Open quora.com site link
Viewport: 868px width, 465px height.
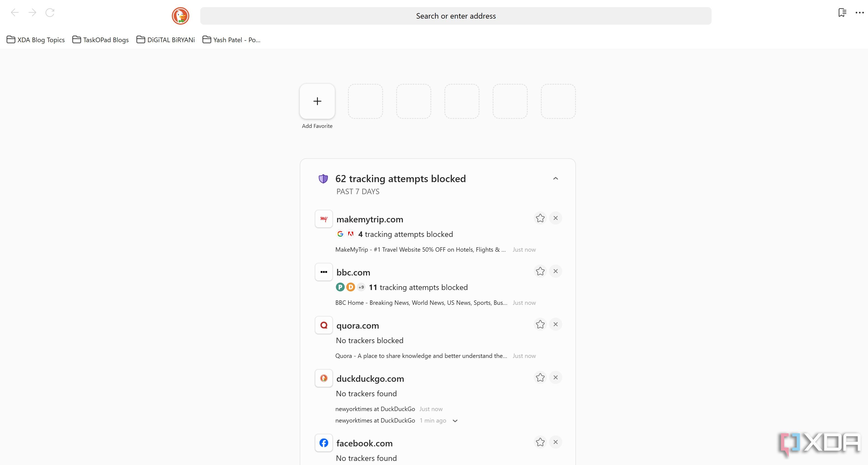pyautogui.click(x=358, y=326)
